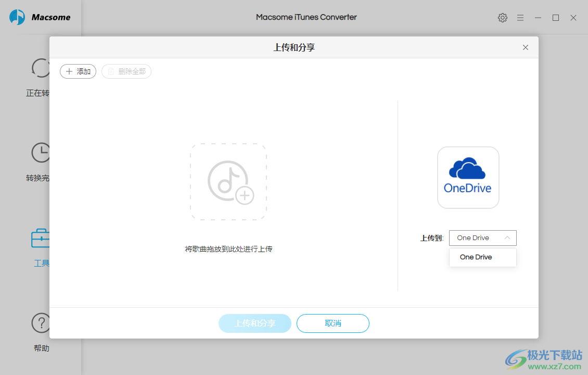Open the hamburger menu in title bar
The height and width of the screenshot is (375, 588).
tap(520, 18)
